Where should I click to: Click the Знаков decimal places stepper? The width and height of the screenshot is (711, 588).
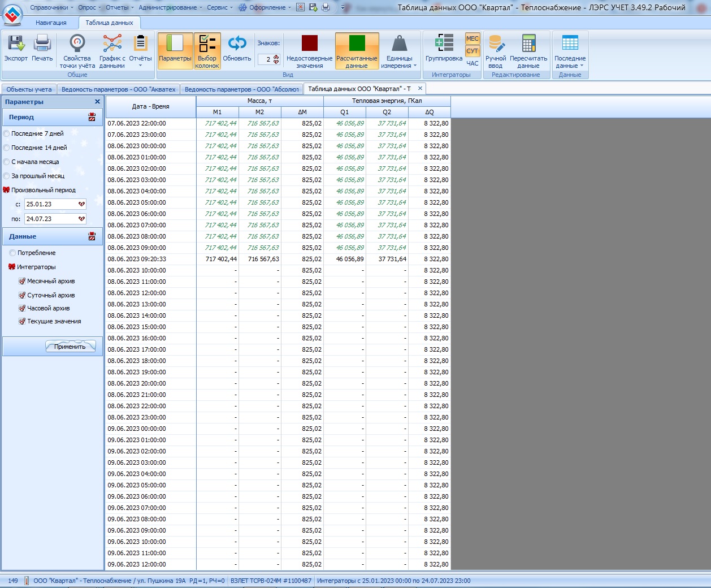point(276,59)
